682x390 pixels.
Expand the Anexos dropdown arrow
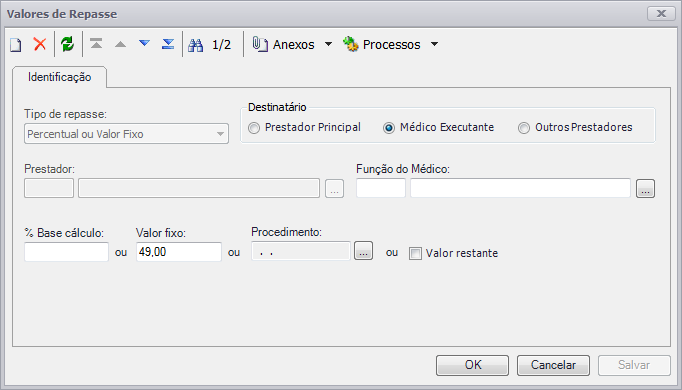tap(328, 44)
